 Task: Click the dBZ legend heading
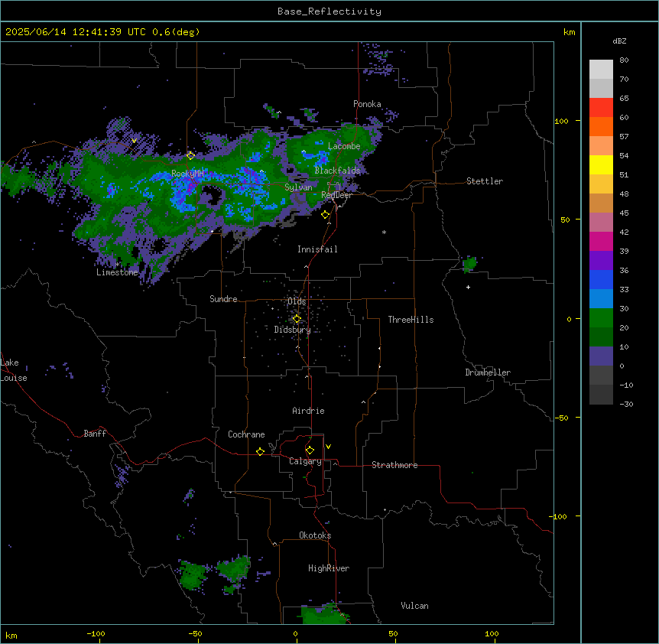[619, 41]
